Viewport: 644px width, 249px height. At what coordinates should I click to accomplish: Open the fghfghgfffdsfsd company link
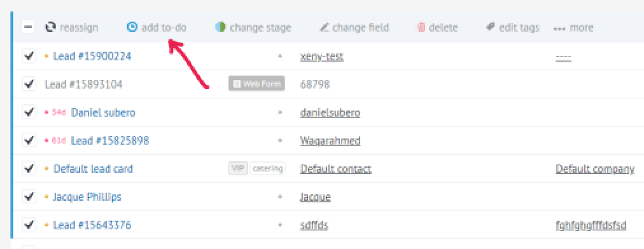pos(591,225)
